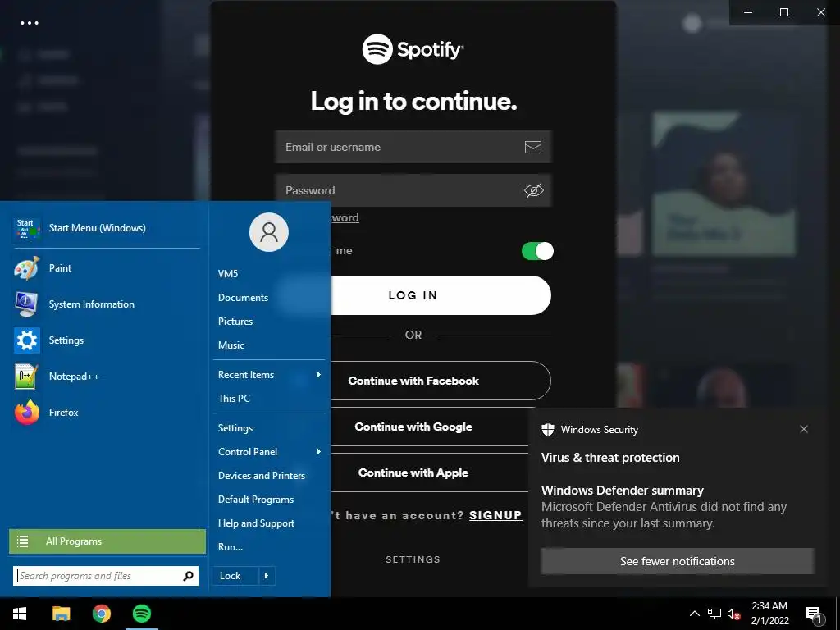Image resolution: width=840 pixels, height=630 pixels.
Task: Open VM5 user folder
Action: click(x=228, y=274)
